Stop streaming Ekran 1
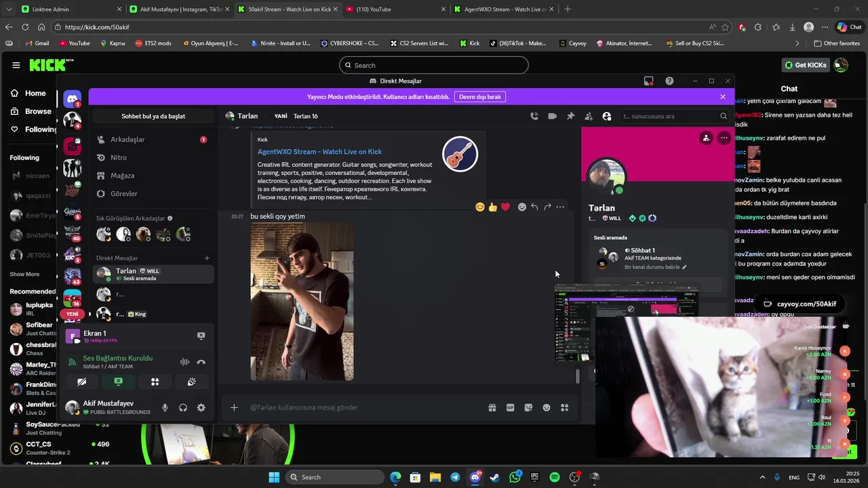The height and width of the screenshot is (488, 868). (201, 335)
